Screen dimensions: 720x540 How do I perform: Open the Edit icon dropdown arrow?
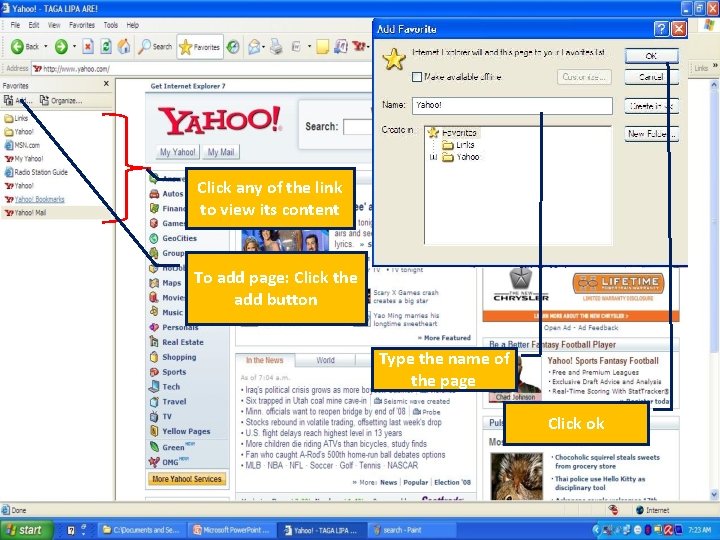pos(309,46)
